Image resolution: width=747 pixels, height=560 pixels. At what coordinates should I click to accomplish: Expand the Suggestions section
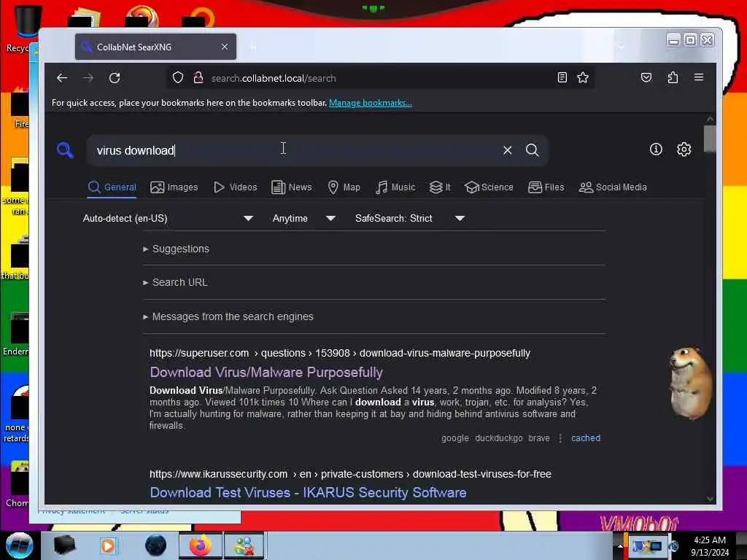pyautogui.click(x=177, y=249)
